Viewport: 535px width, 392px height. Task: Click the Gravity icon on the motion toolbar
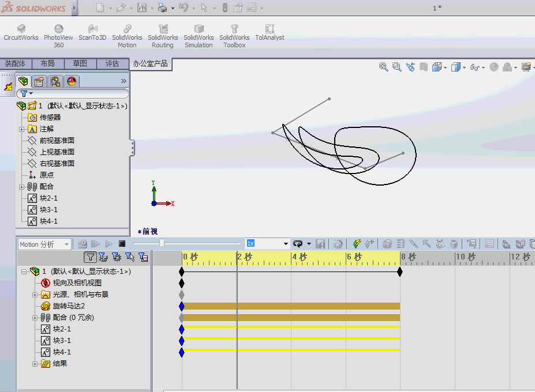pos(453,243)
